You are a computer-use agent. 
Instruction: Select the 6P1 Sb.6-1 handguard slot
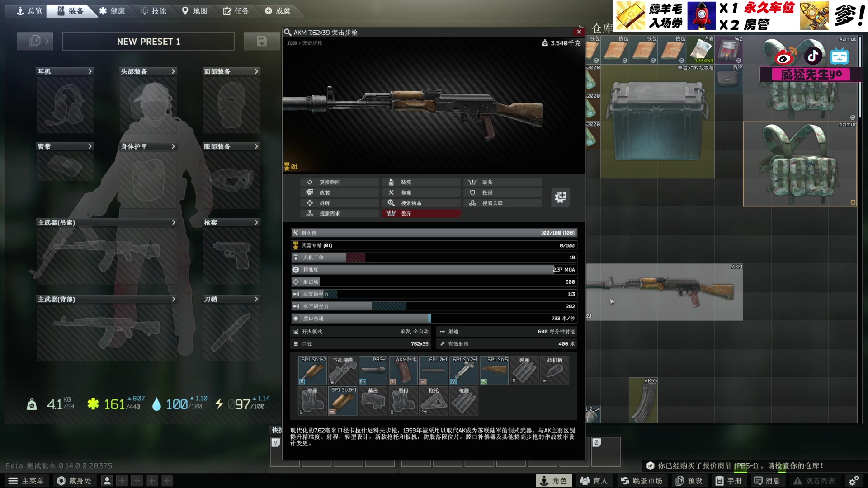(343, 401)
